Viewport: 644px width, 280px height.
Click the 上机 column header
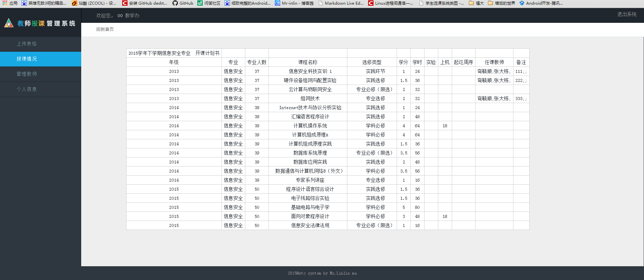click(445, 62)
